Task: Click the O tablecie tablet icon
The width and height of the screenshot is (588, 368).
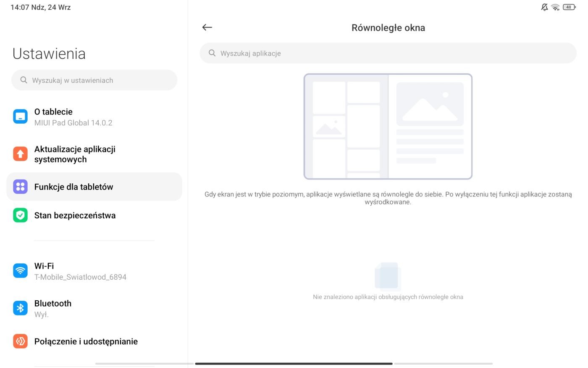Action: coord(20,116)
